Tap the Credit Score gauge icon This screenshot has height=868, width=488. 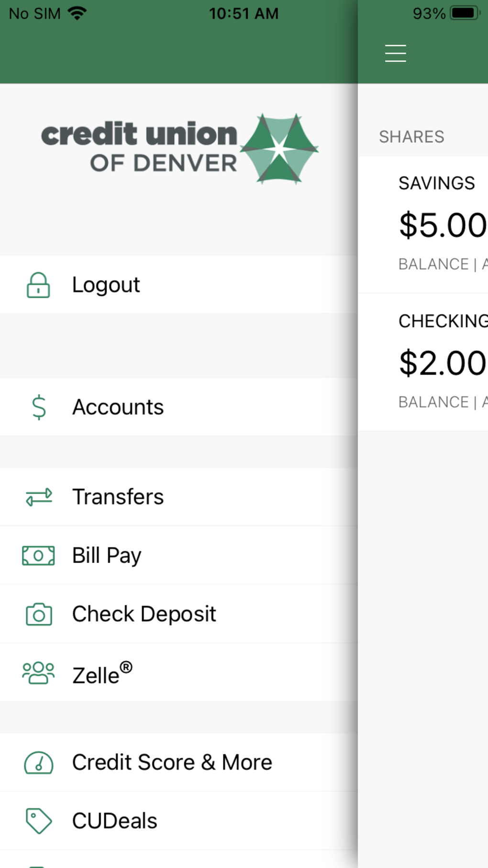click(38, 763)
